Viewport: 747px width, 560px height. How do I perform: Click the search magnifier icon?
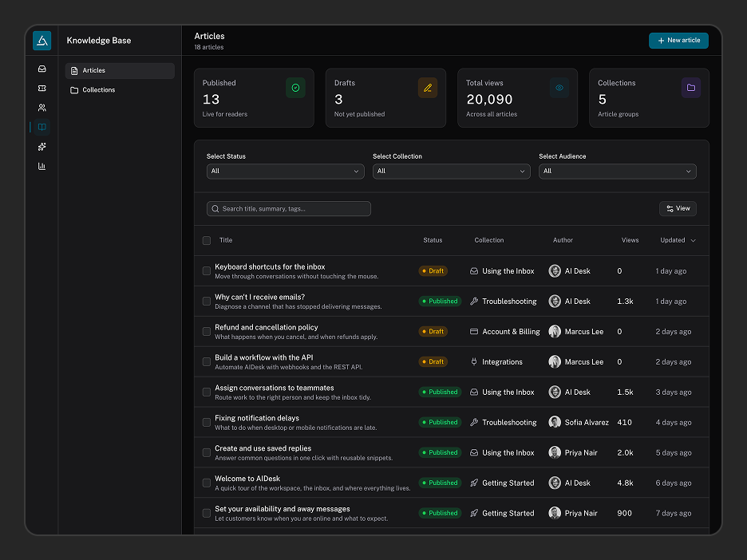pos(215,208)
